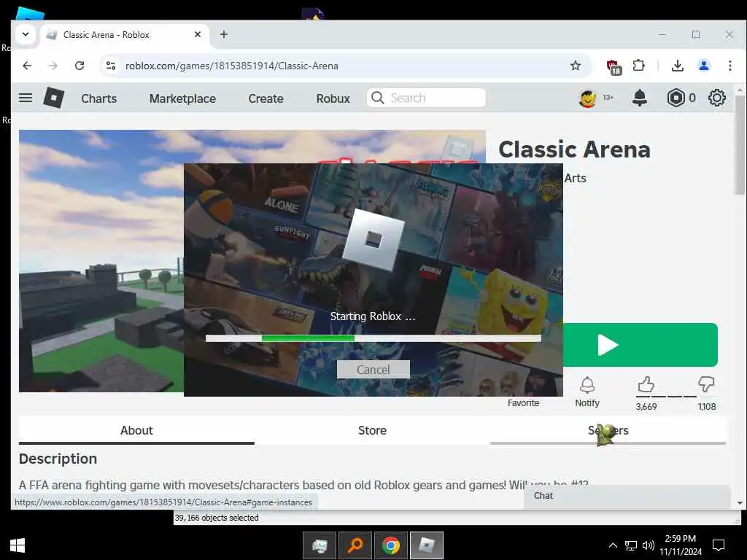This screenshot has width=747, height=560.
Task: Bookmark this page with the star
Action: click(576, 66)
